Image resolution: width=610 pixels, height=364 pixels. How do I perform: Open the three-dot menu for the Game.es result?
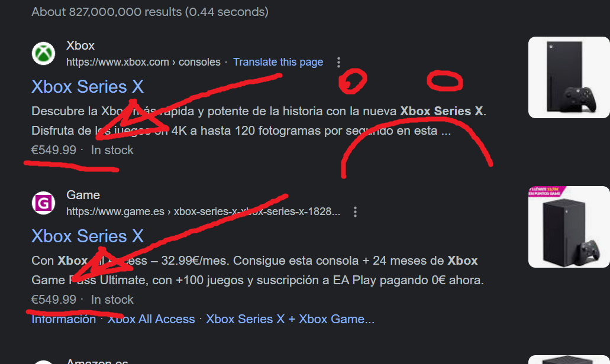tap(355, 212)
